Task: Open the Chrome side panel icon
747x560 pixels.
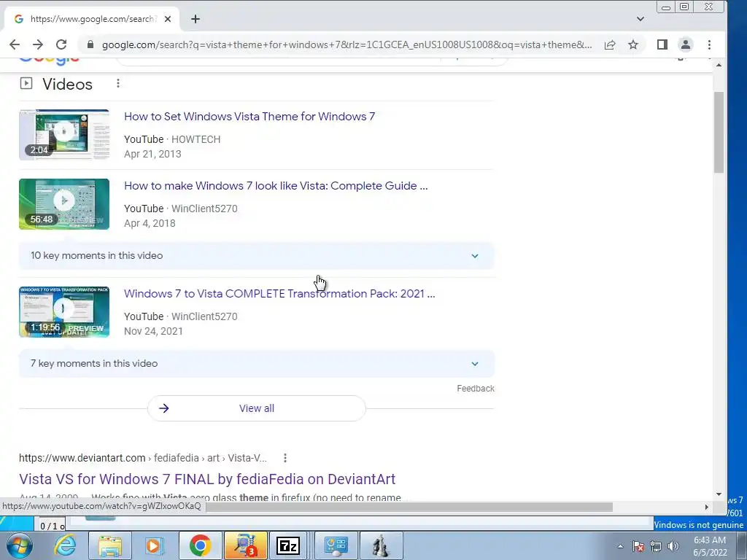Action: [662, 44]
